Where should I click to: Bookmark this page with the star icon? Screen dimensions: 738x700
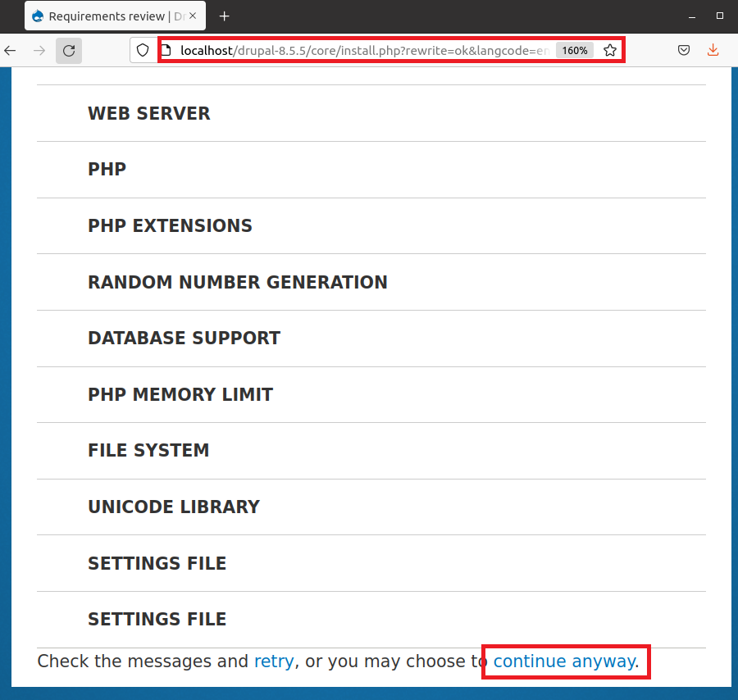[610, 51]
